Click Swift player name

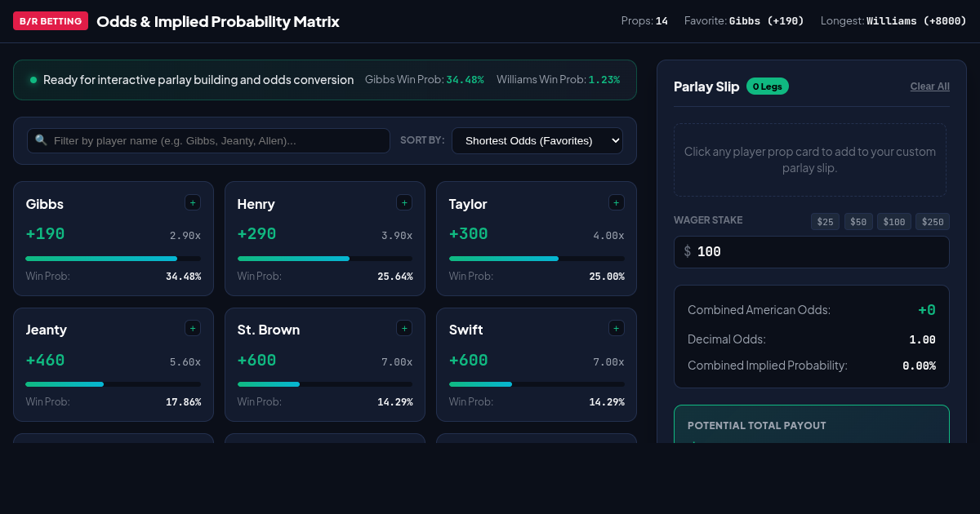pyautogui.click(x=466, y=330)
